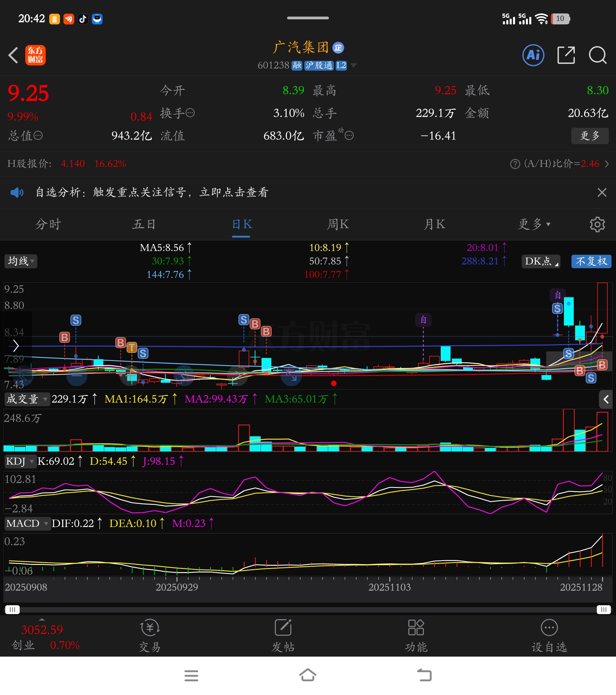Open the search magnifier icon
The height and width of the screenshot is (695, 616).
pyautogui.click(x=597, y=55)
